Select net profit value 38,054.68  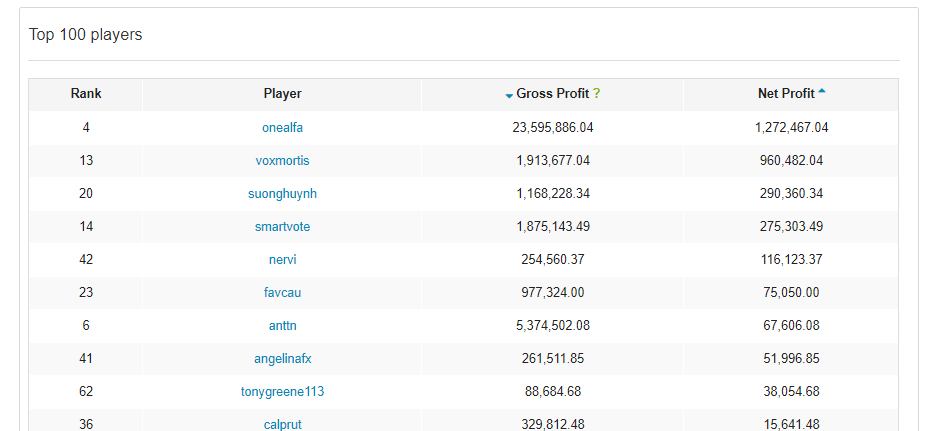tap(792, 392)
